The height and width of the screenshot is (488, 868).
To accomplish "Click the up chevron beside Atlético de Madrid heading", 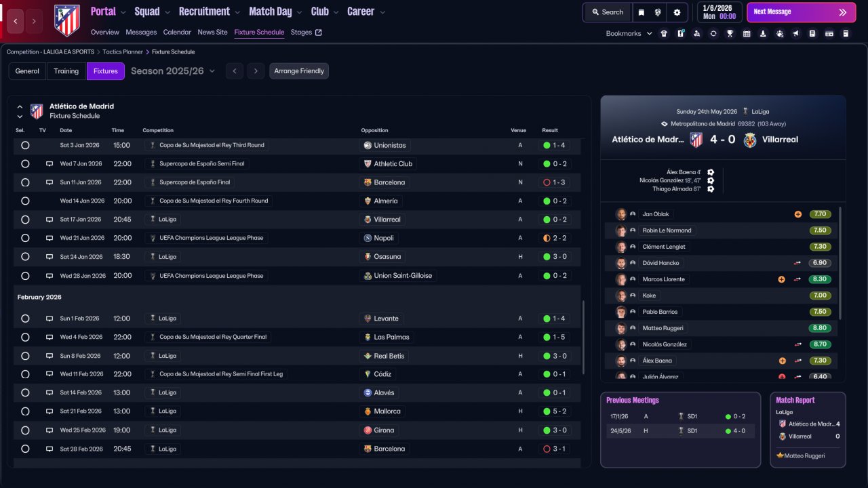I will pos(20,106).
